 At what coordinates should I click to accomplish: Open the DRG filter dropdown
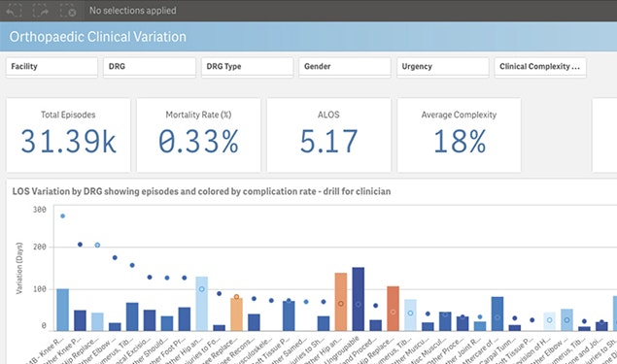pyautogui.click(x=150, y=67)
